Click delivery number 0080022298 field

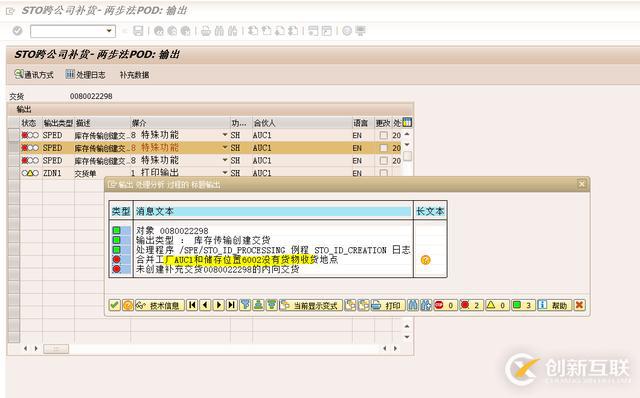[91, 96]
